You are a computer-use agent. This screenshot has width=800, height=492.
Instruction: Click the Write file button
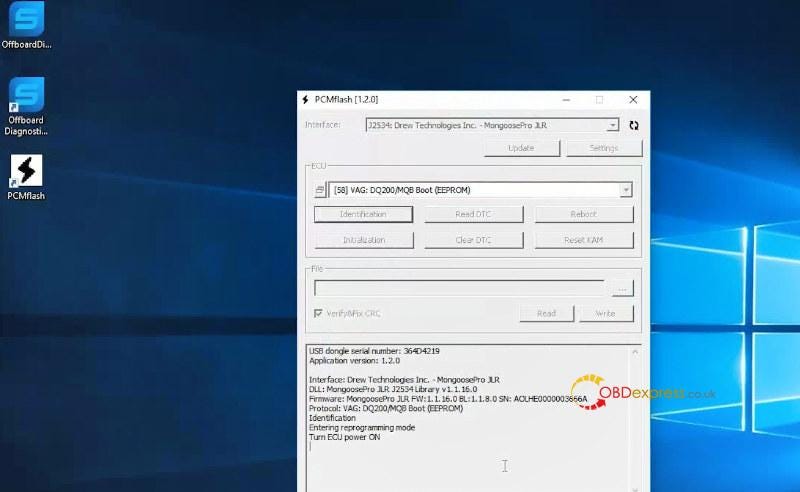606,313
